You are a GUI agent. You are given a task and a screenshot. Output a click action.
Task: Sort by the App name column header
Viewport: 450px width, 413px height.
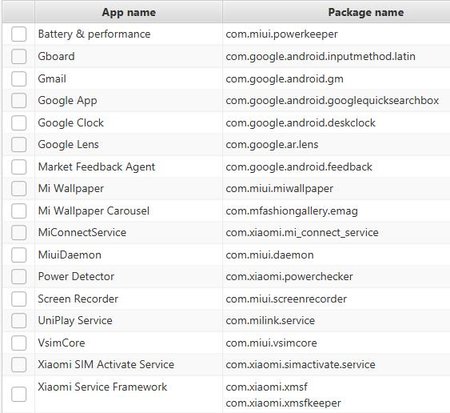(128, 12)
